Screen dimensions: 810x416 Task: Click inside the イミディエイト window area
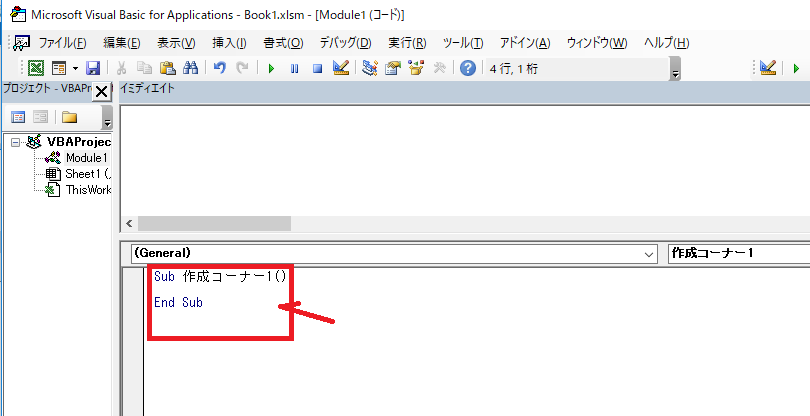pos(465,160)
